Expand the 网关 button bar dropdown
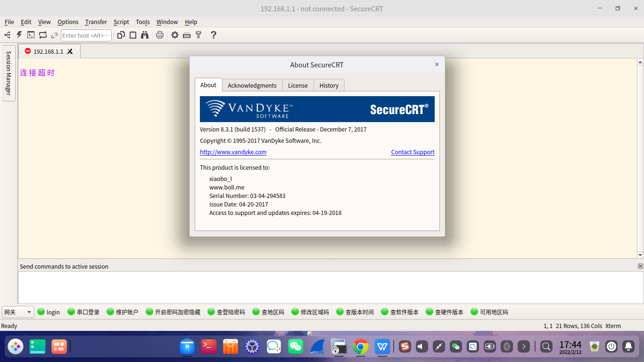Viewport: 644px width, 362px height. pyautogui.click(x=18, y=312)
